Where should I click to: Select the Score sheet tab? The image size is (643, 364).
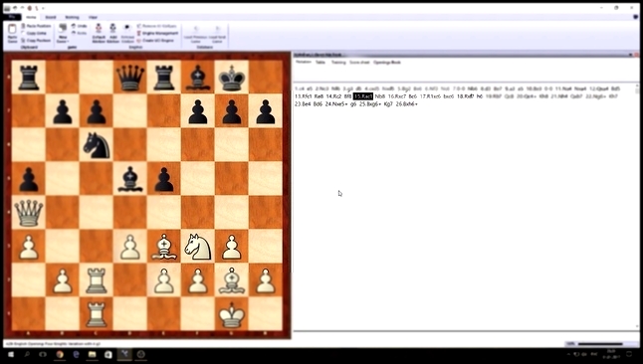(x=359, y=63)
